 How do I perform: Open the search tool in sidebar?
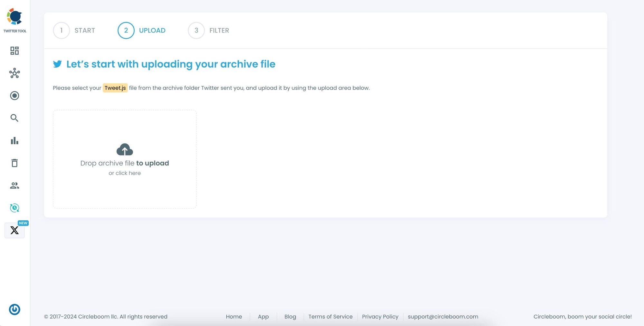point(14,118)
